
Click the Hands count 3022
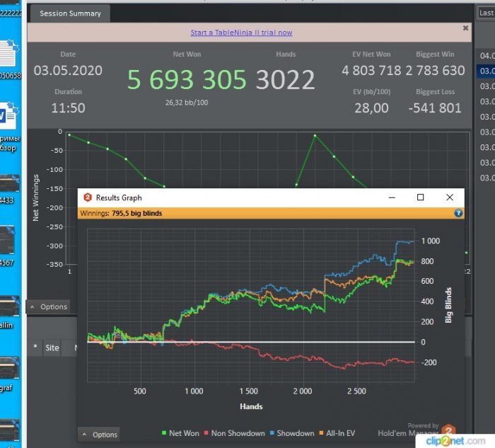(286, 79)
